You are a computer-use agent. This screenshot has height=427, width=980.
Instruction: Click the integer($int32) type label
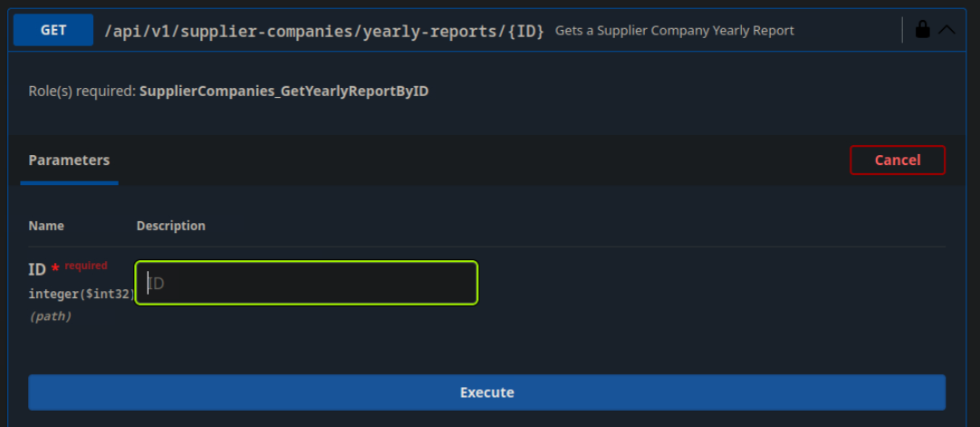tap(81, 294)
